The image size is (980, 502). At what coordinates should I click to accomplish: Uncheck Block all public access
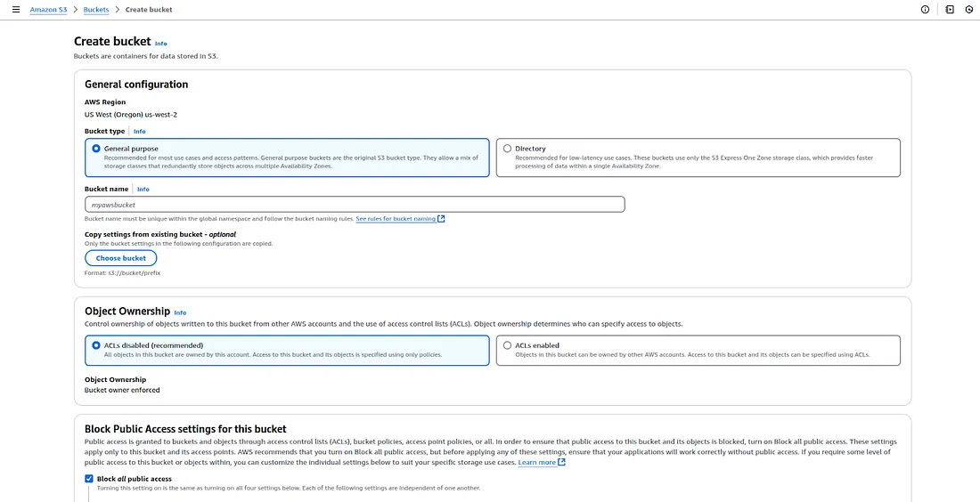[89, 479]
